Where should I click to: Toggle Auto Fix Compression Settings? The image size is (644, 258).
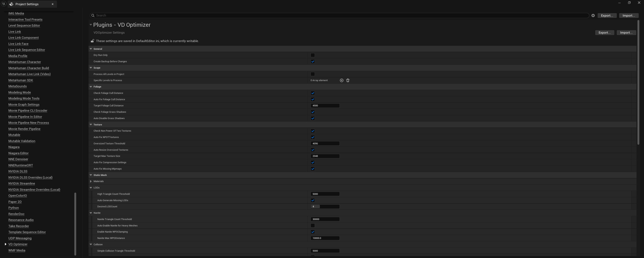(x=313, y=162)
